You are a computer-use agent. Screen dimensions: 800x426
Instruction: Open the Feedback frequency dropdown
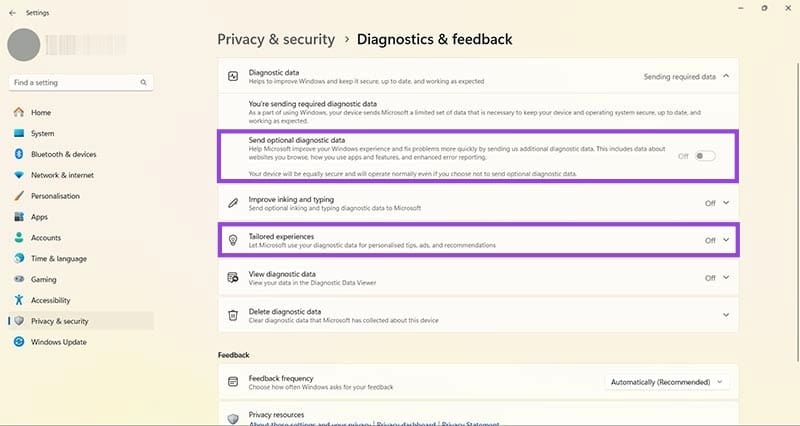coord(667,382)
